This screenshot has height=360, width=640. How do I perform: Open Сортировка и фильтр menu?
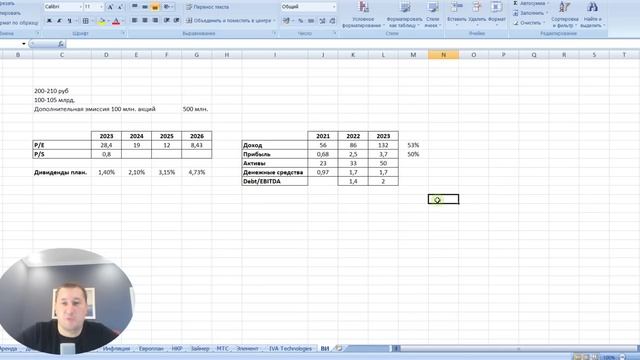coord(564,15)
